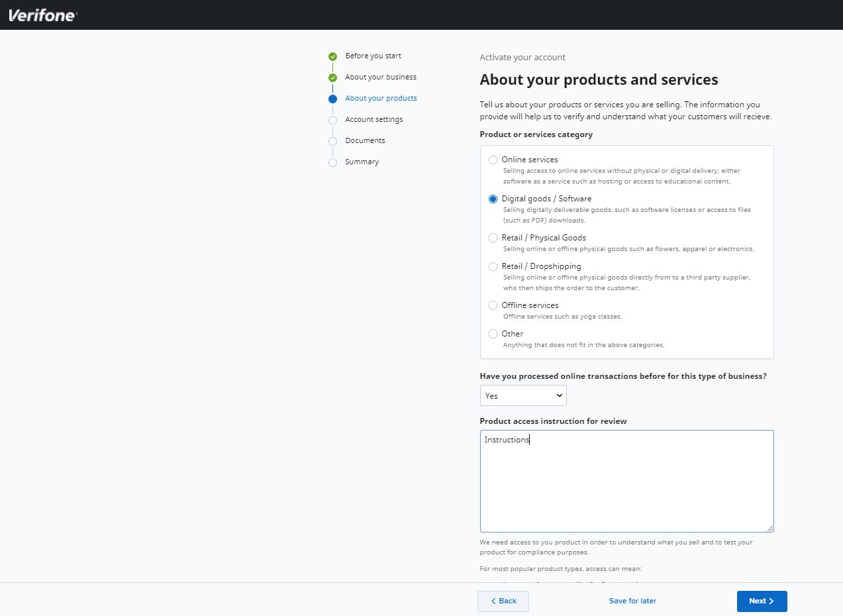Click the back chevron on the Back button
Image resolution: width=843 pixels, height=616 pixels.
coord(493,601)
